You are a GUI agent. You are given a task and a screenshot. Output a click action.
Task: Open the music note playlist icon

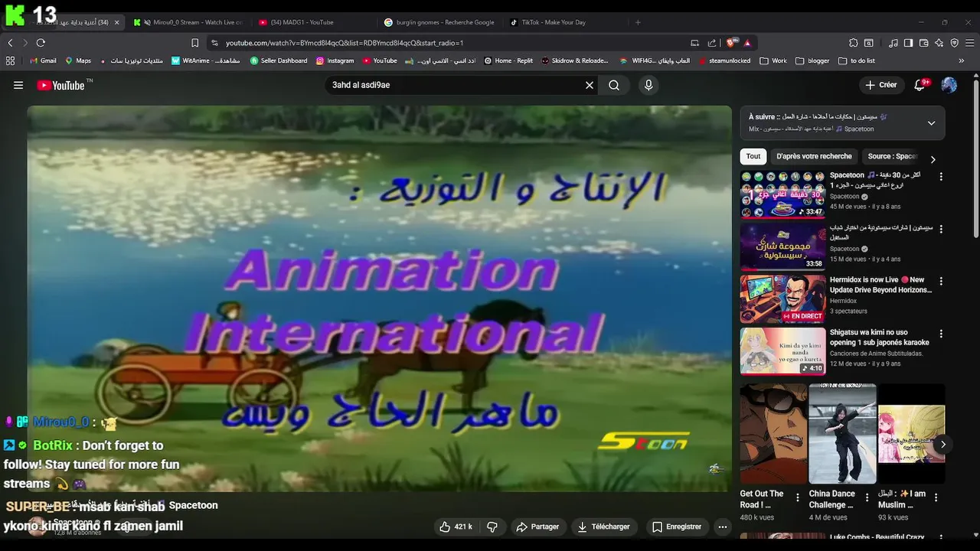pyautogui.click(x=893, y=43)
